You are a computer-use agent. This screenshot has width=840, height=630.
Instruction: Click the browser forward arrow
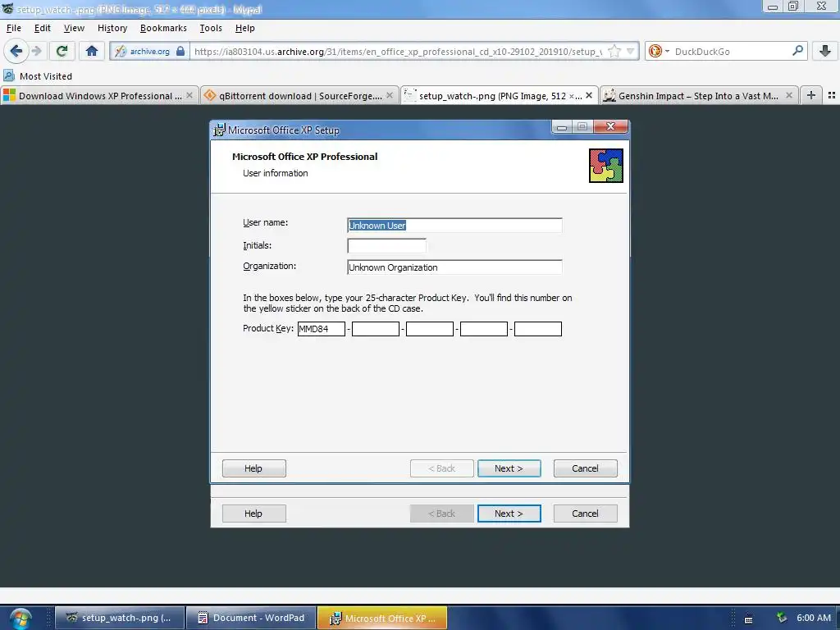coord(36,51)
